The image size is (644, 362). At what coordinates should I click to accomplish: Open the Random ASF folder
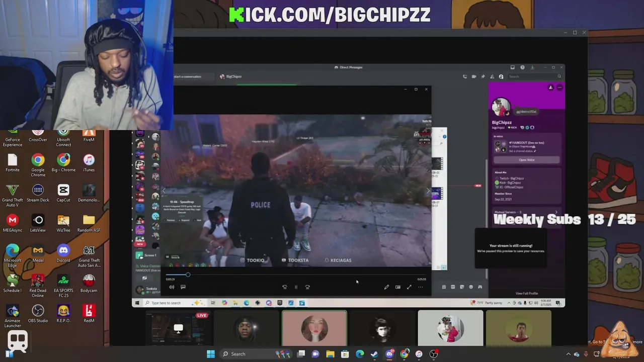click(x=89, y=223)
